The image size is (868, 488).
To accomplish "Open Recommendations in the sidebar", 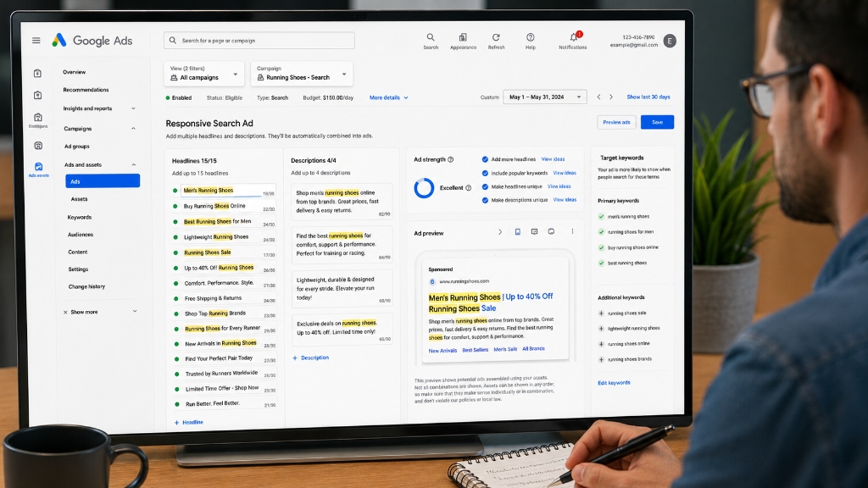I will (x=86, y=90).
